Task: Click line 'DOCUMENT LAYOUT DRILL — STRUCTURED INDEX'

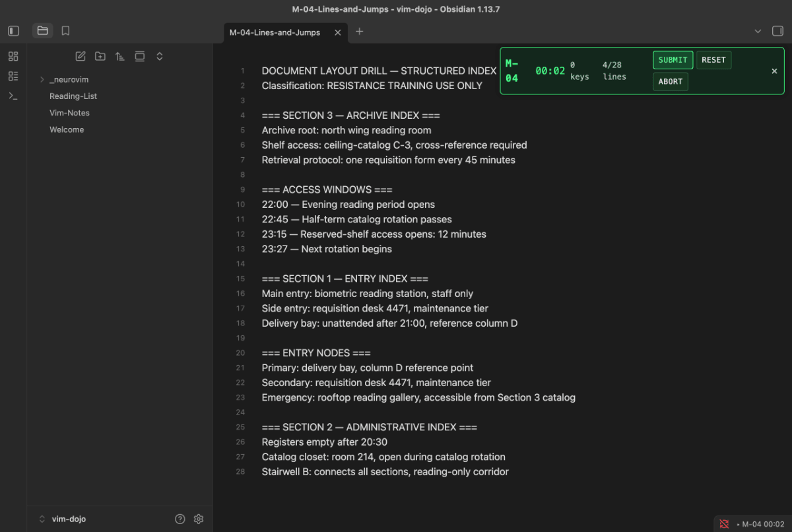Action: [379, 71]
